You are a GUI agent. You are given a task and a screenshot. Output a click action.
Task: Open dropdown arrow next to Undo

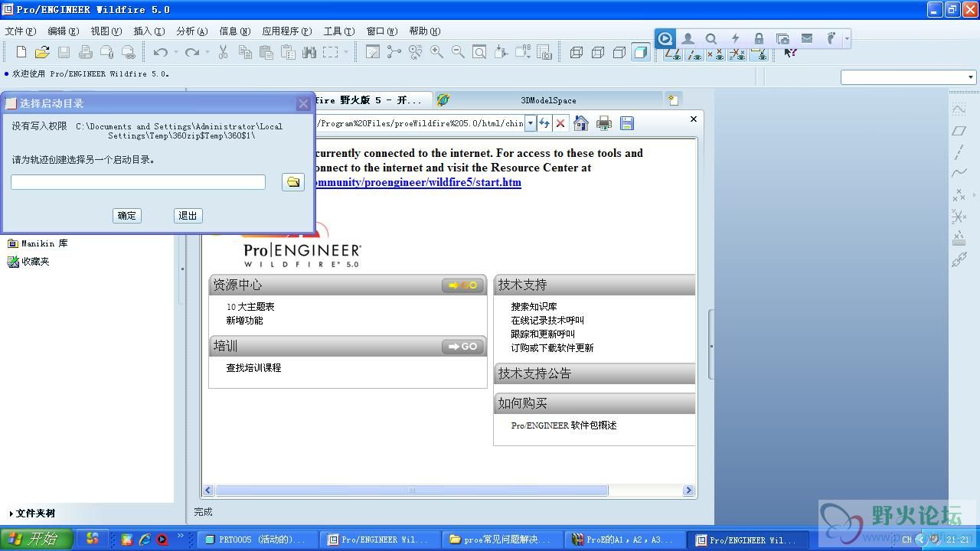pos(175,52)
